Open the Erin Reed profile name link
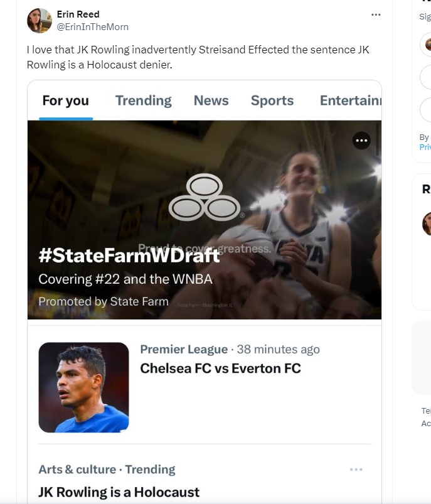Screen dimensions: 431x504 click(78, 14)
